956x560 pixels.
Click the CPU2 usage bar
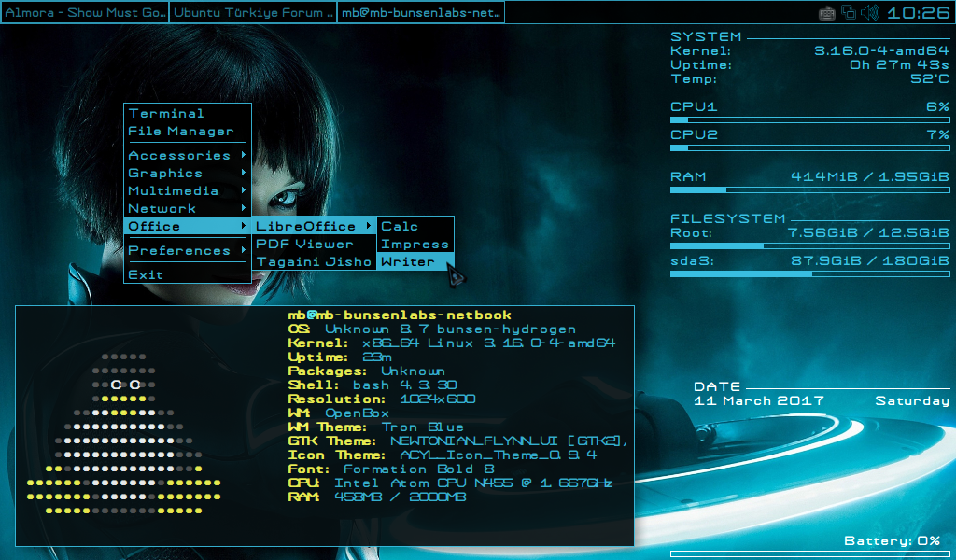[x=809, y=148]
